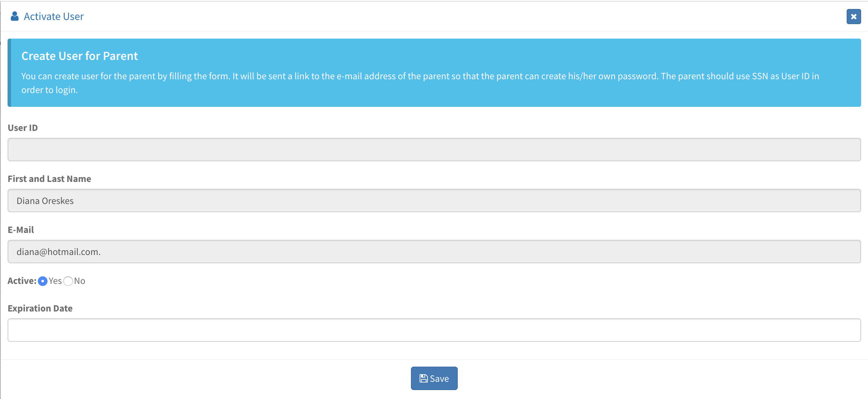
Task: Click the user silhouette icon beside Activate User
Action: [x=14, y=16]
